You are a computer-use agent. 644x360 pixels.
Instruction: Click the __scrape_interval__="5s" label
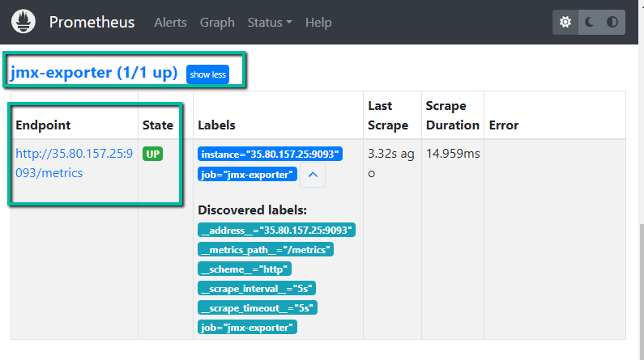257,288
